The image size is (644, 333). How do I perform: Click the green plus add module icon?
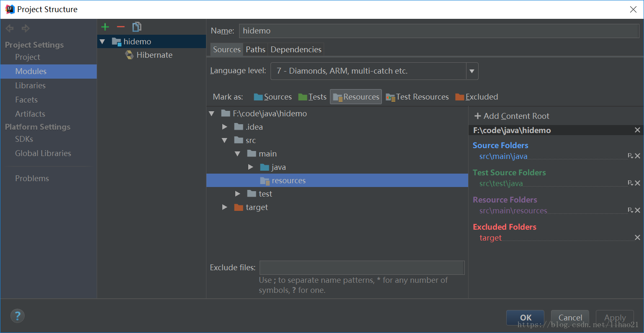tap(105, 27)
